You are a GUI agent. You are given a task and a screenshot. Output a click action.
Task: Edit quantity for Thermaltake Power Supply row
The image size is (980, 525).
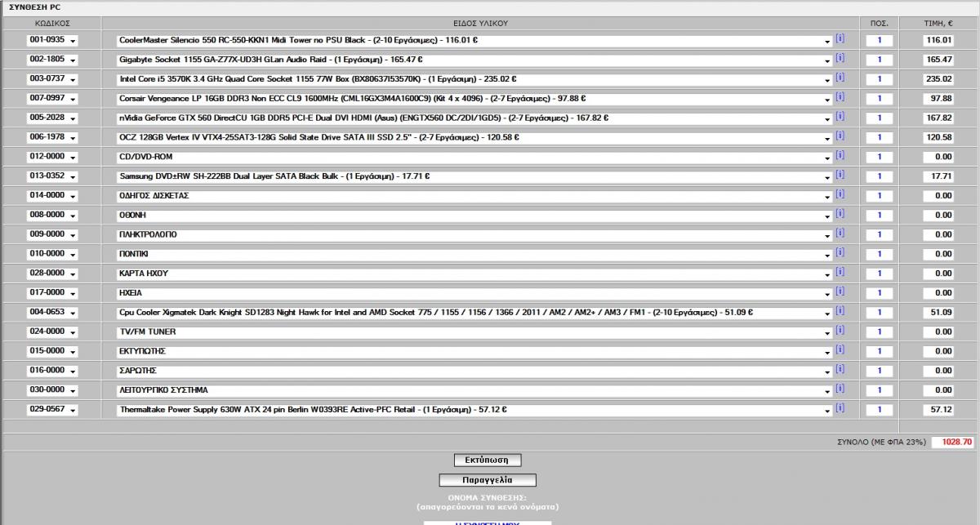880,410
